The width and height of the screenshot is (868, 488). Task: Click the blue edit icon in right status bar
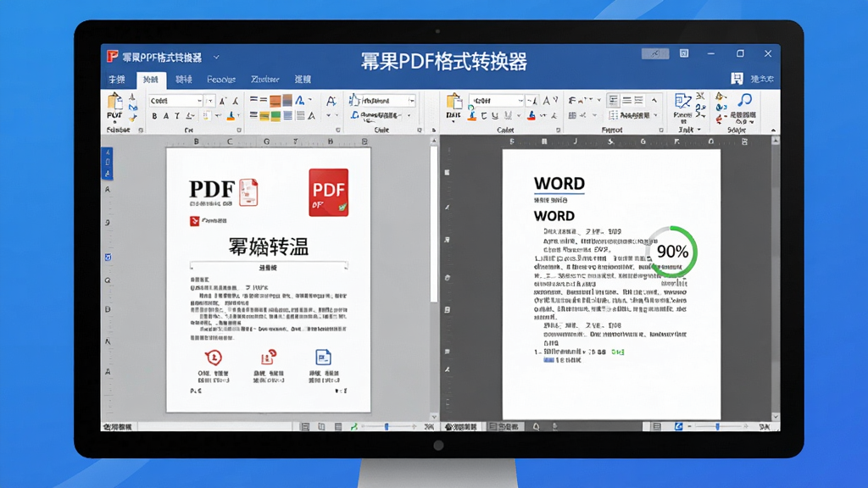pos(678,427)
